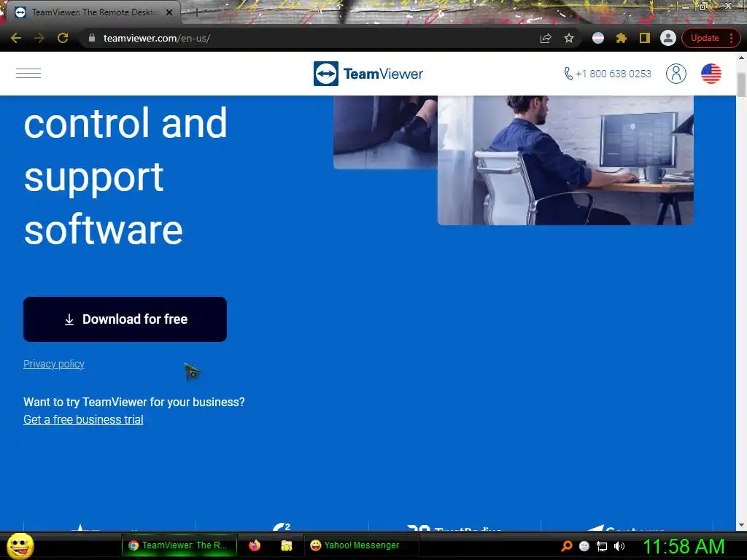Click the scrollbar down arrow

tap(741, 525)
